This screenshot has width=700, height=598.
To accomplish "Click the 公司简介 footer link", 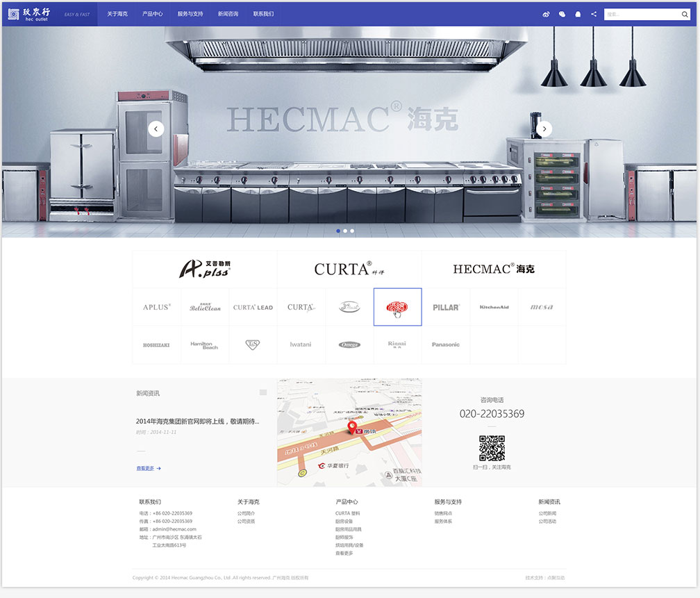I will coord(246,513).
